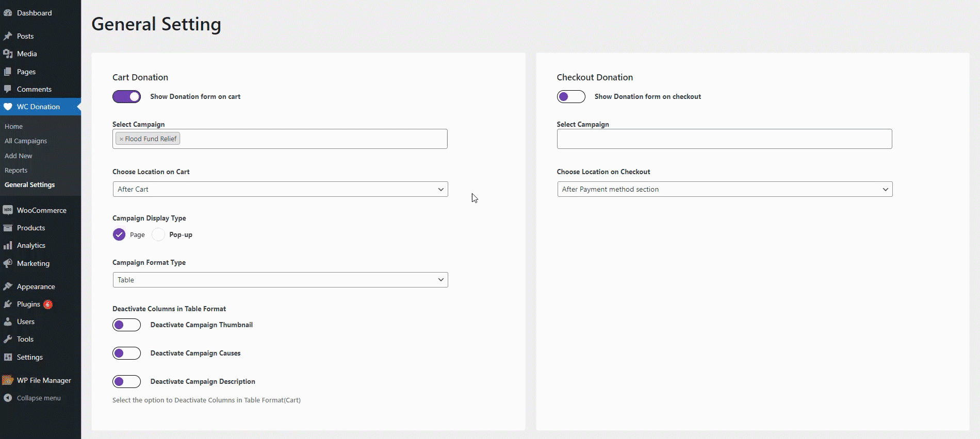This screenshot has width=980, height=439.
Task: Open General Settings submenu item
Action: coord(30,184)
